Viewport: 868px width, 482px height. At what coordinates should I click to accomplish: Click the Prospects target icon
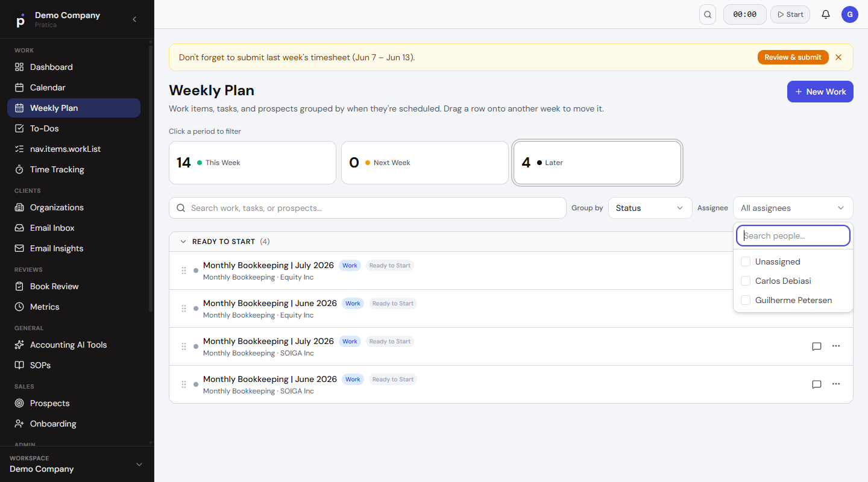pos(19,403)
